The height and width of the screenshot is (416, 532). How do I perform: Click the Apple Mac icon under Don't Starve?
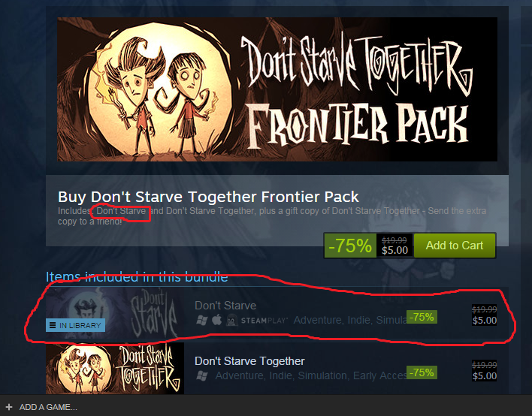tap(217, 319)
